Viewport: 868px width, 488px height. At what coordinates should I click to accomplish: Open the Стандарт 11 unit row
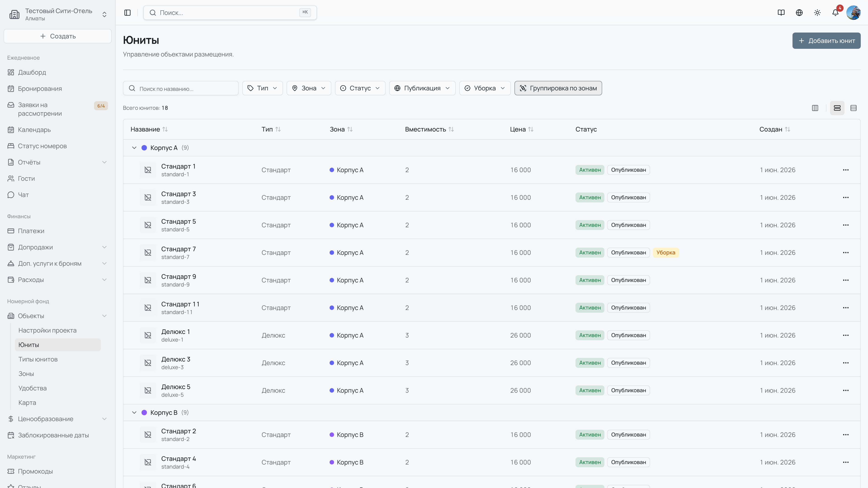(492, 308)
